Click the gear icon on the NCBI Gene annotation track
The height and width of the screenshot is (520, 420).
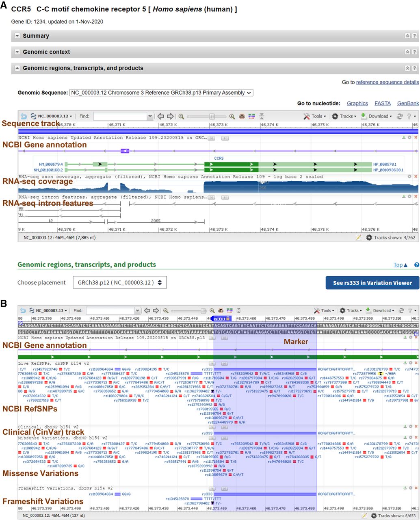click(410, 137)
